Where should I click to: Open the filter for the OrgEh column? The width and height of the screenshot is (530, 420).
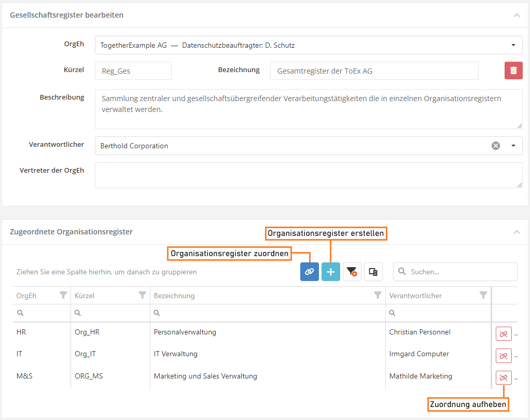tap(63, 296)
